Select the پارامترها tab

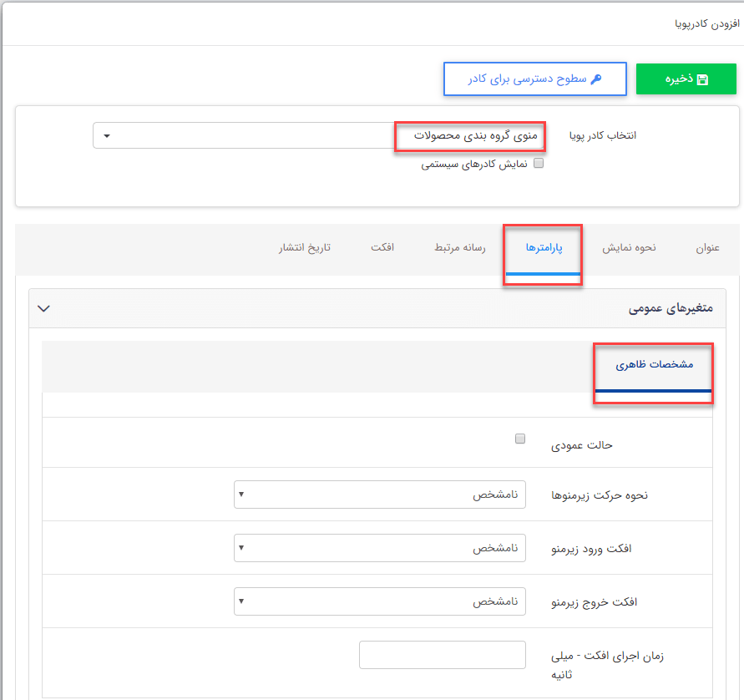[543, 247]
